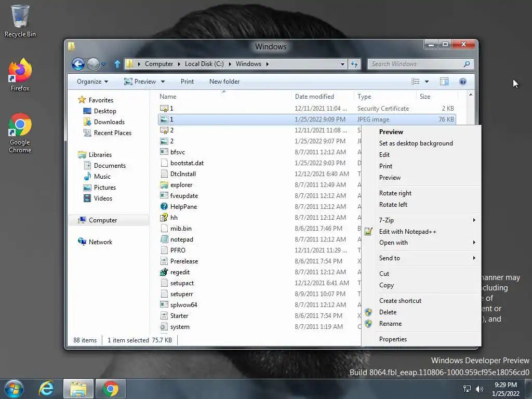The width and height of the screenshot is (532, 399).
Task: Select the notepad application icon
Action: coord(164,239)
